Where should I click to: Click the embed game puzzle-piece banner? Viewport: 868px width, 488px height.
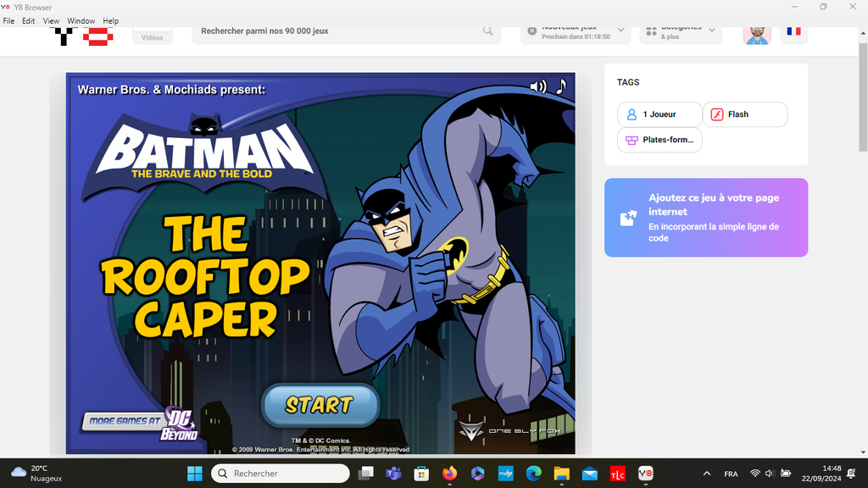(705, 218)
